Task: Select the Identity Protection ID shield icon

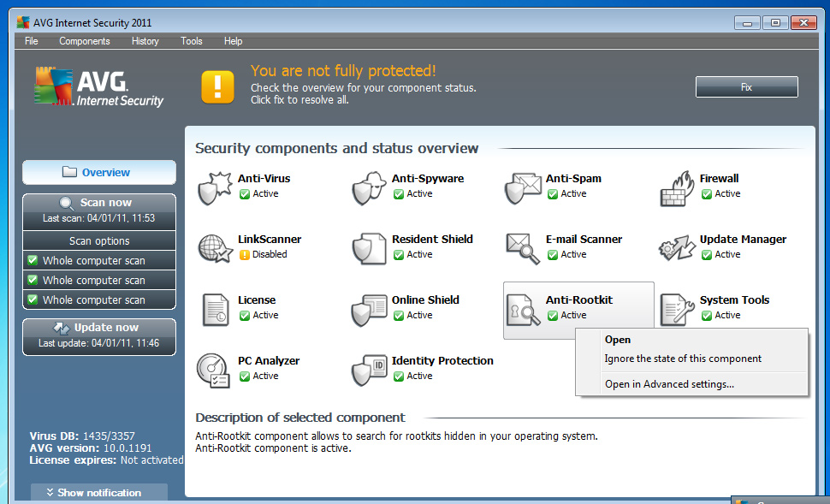Action: coord(369,370)
